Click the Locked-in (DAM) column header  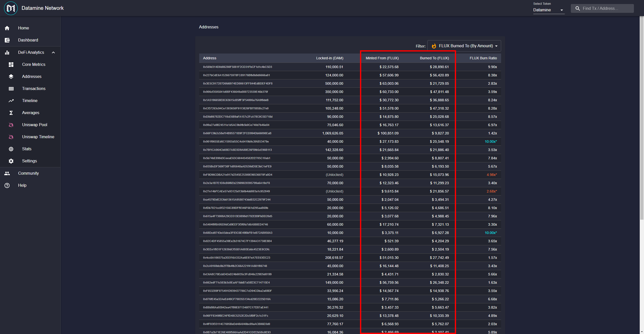pos(330,58)
